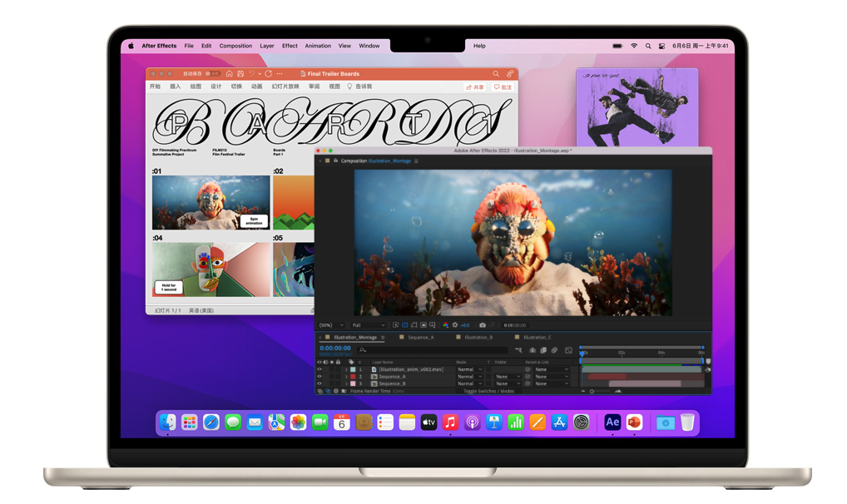Expand Sequence_B layer properties
Viewport: 847px width, 504px height.
coord(346,383)
